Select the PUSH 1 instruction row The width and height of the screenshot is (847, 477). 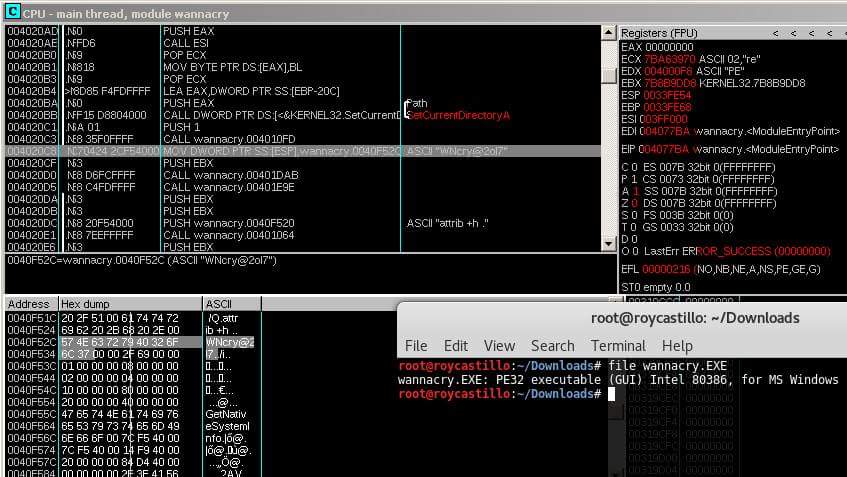pyautogui.click(x=302, y=127)
